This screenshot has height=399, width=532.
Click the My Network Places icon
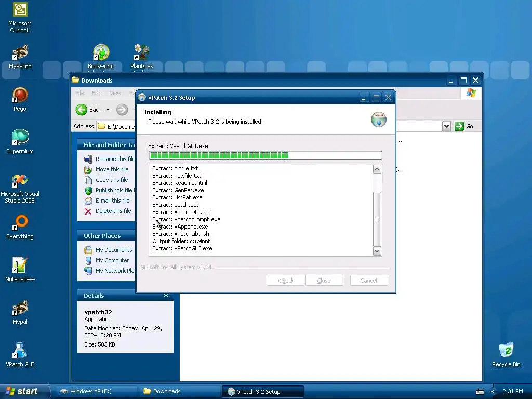click(x=88, y=271)
